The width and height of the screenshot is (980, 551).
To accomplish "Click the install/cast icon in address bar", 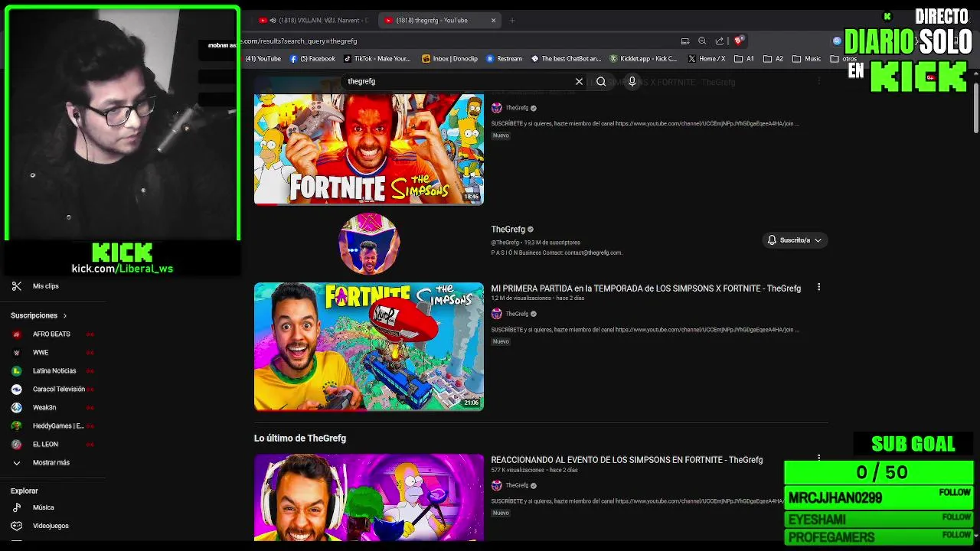I will tap(685, 41).
